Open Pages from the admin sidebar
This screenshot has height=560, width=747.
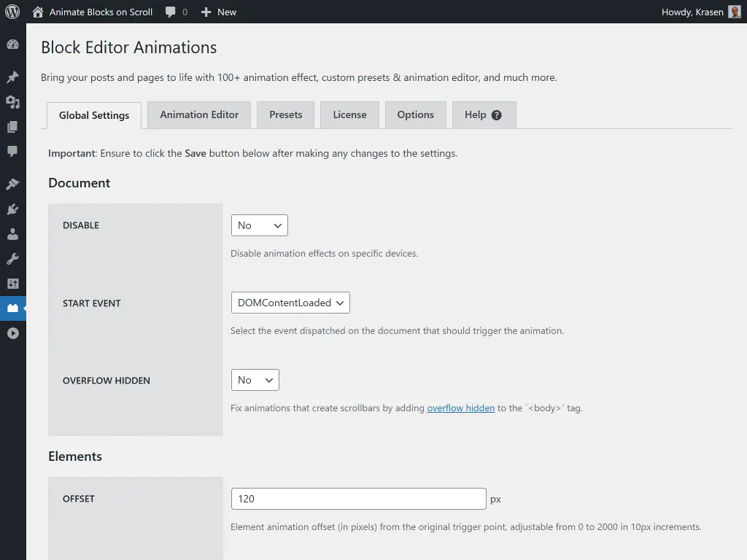[12, 127]
